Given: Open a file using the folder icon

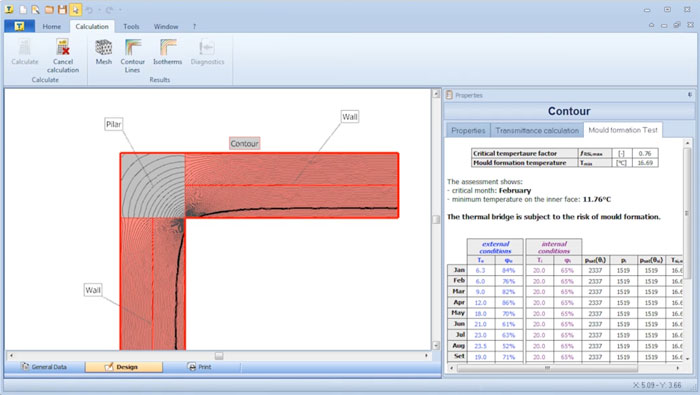Looking at the screenshot, I should click(49, 9).
